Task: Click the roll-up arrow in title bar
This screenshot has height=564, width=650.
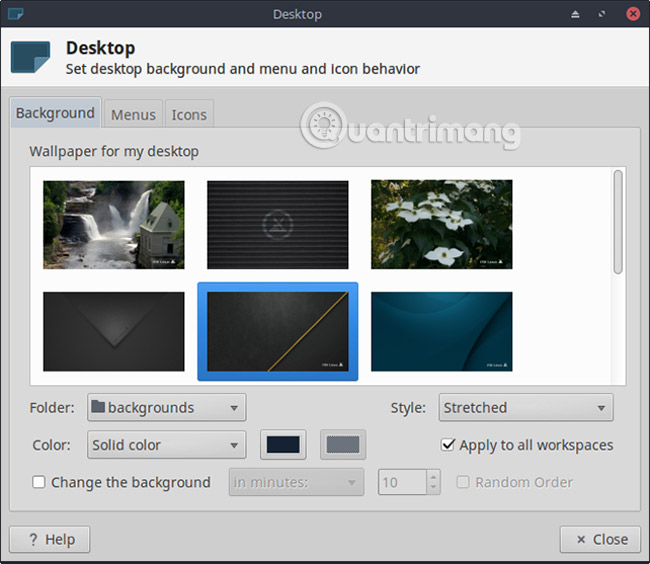Action: [575, 15]
